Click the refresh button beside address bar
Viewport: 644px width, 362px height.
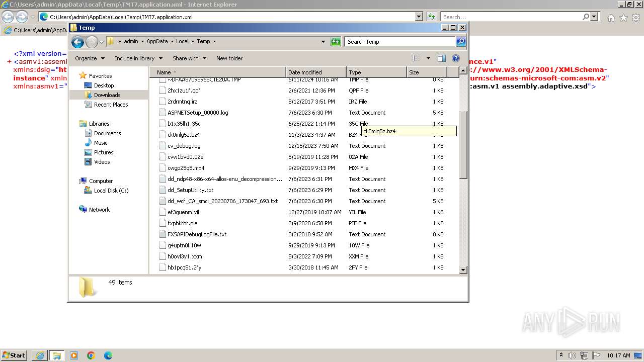[336, 42]
